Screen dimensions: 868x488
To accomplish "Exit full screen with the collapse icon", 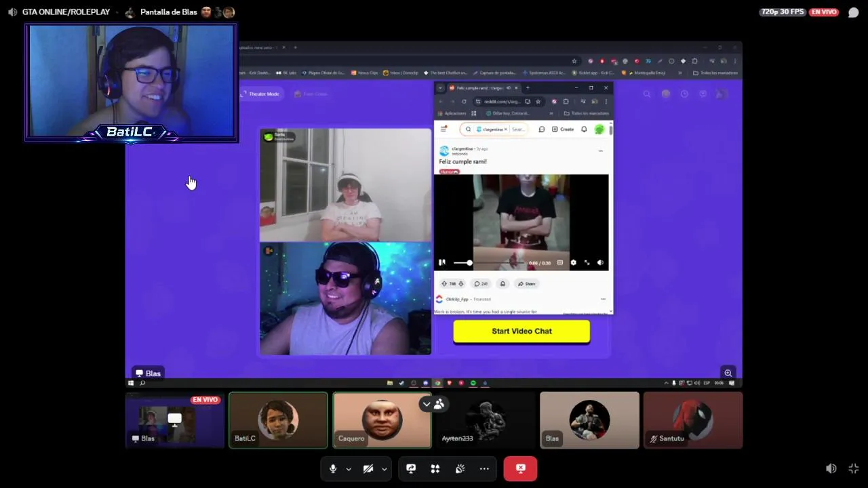I will coord(854,468).
